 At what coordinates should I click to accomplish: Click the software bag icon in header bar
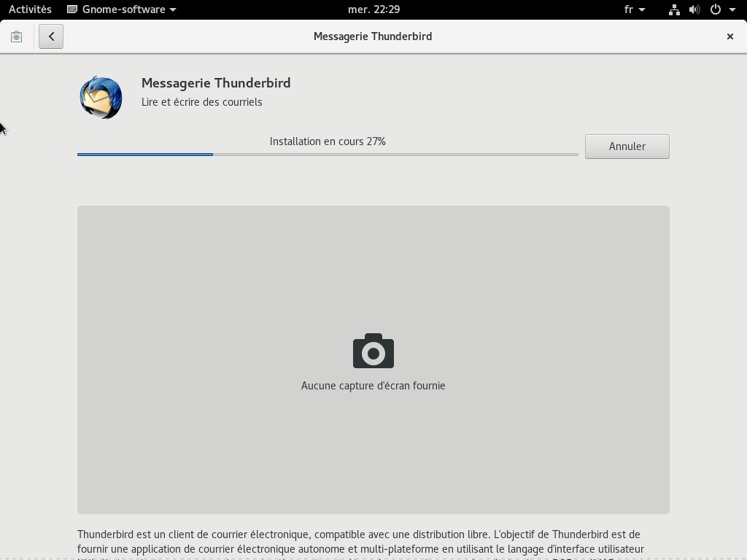[16, 36]
